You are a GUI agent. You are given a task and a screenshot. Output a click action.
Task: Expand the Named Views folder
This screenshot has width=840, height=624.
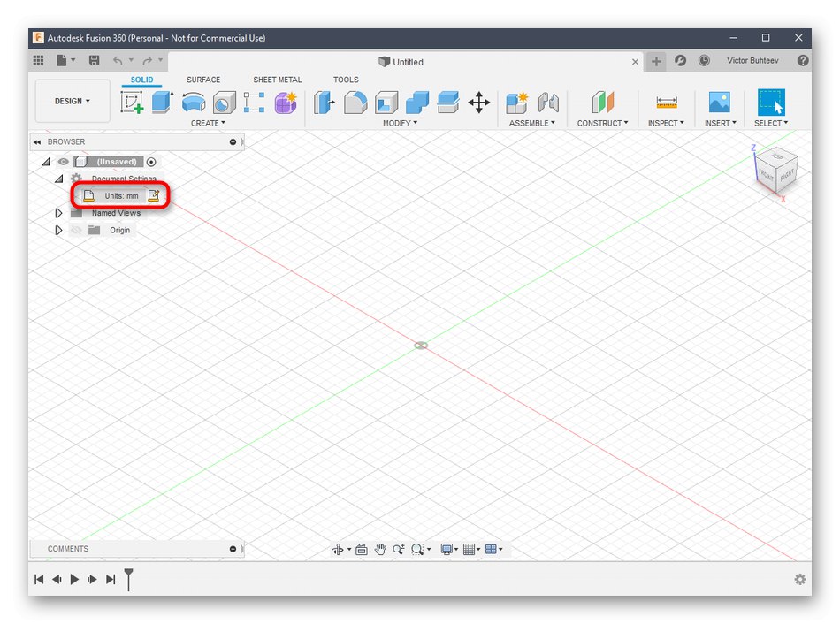point(58,213)
